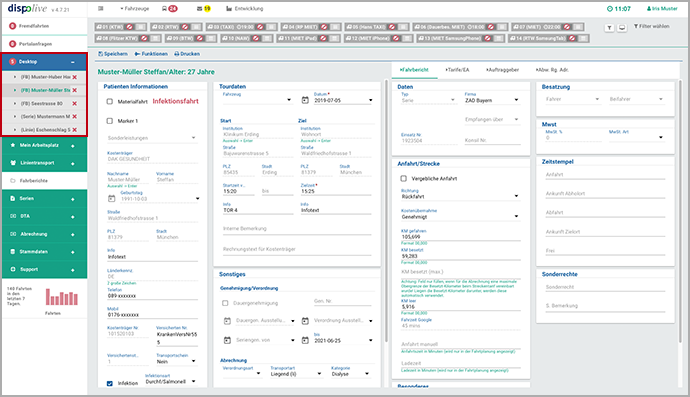Click the Zielzeit 15:25 field
The height and width of the screenshot is (397, 690).
336,191
